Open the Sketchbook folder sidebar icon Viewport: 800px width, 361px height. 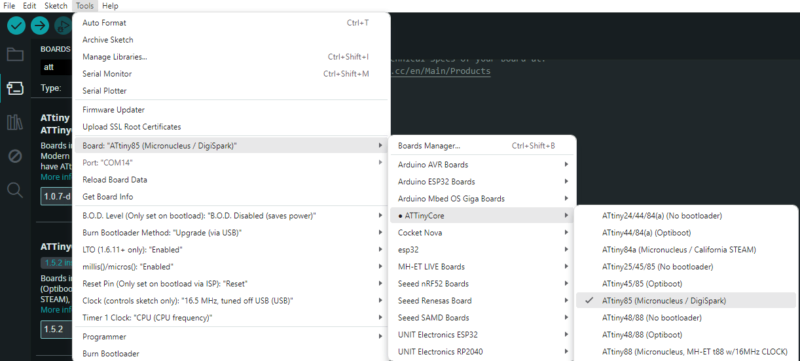pos(15,55)
